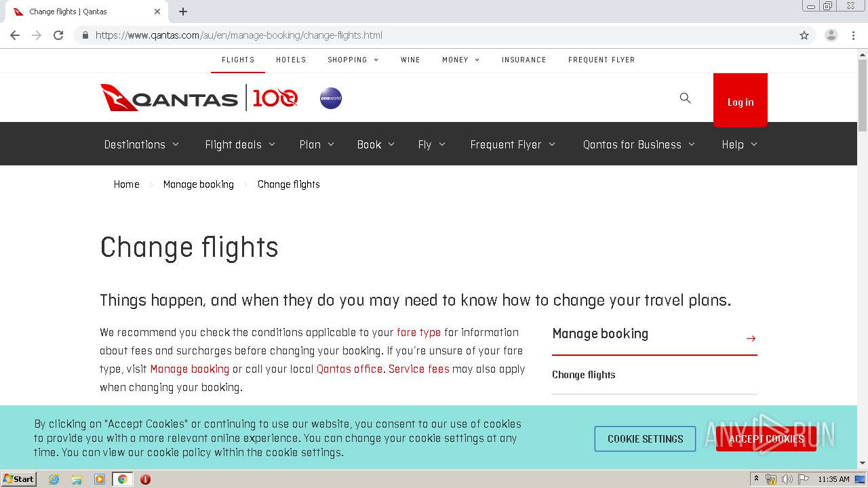Follow the red Manage booking text link
The height and width of the screenshot is (488, 868).
coord(189,369)
